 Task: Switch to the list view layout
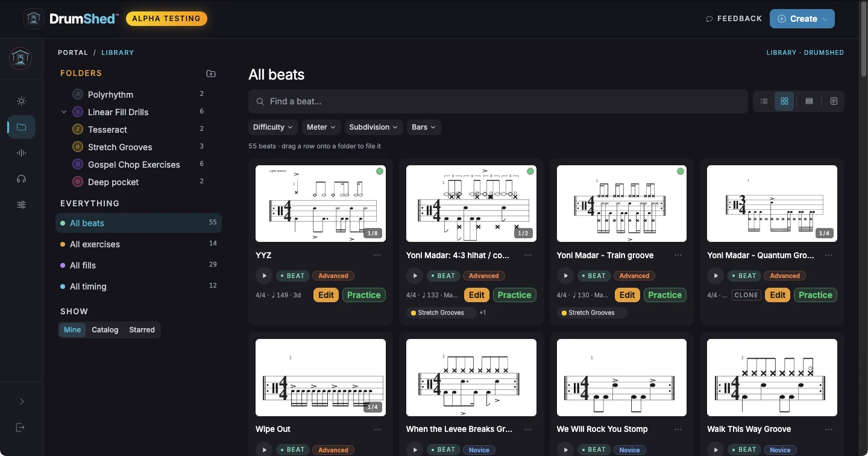point(764,101)
